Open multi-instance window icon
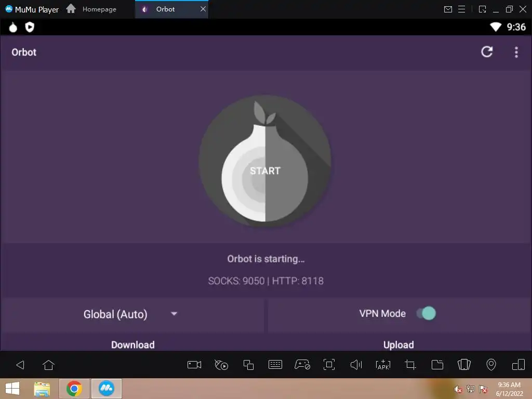532x399 pixels. 248,365
